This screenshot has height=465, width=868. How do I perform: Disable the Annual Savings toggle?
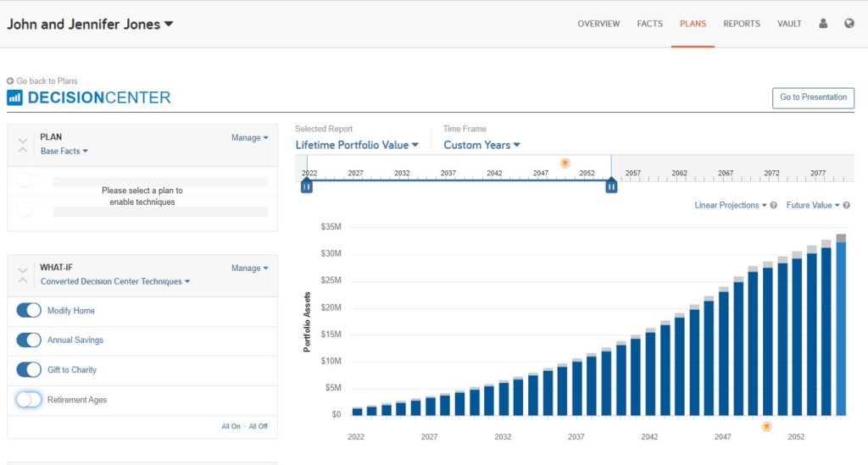(x=29, y=340)
